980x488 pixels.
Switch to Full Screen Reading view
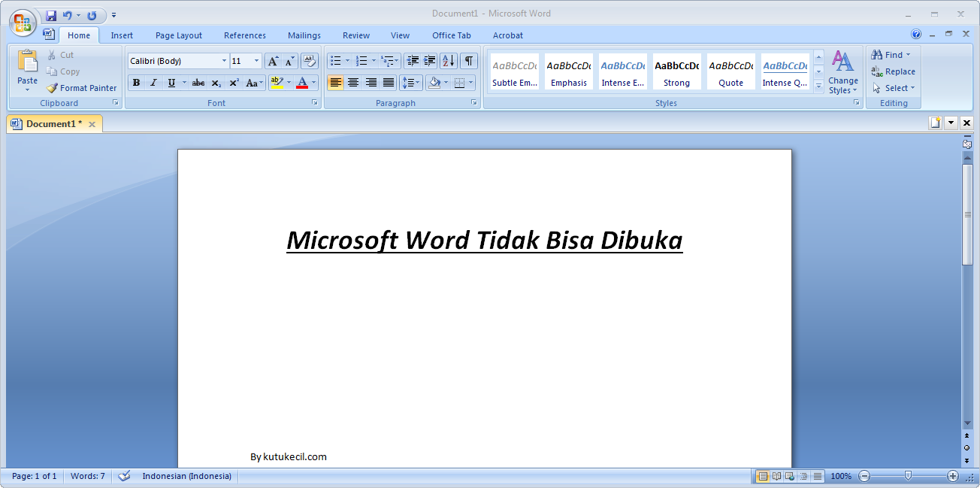point(776,476)
